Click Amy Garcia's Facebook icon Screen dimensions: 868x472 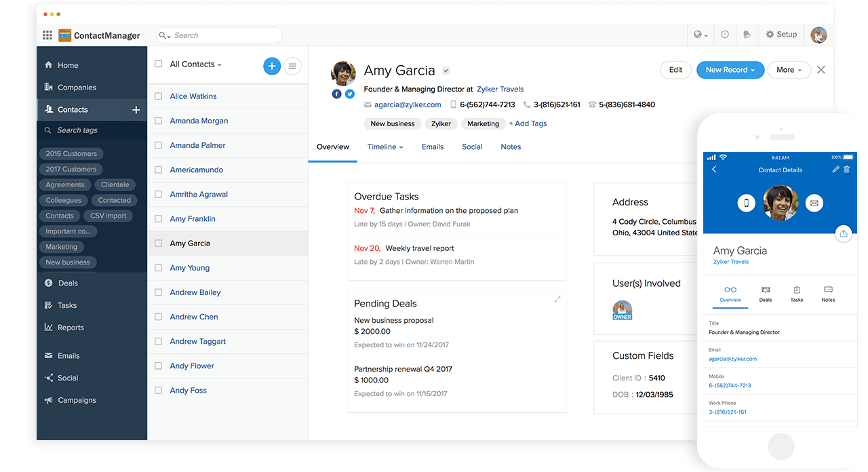pyautogui.click(x=336, y=94)
